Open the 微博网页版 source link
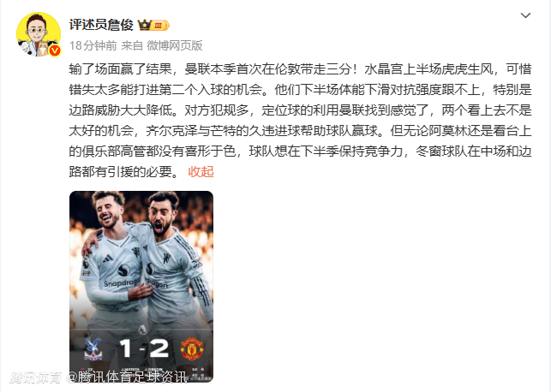This screenshot has width=551, height=392. (175, 45)
